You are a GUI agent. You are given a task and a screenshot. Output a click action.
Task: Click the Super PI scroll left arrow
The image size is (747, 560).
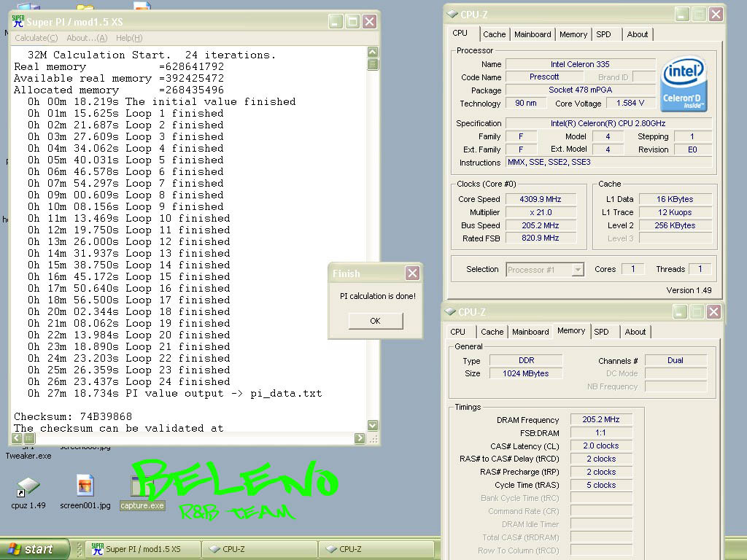17,438
